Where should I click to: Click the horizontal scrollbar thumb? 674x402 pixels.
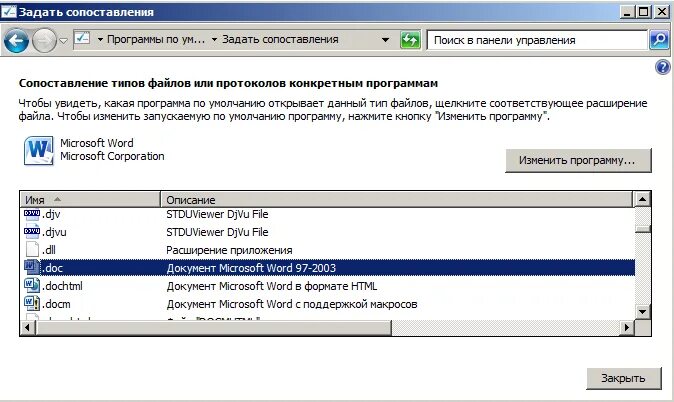214,328
